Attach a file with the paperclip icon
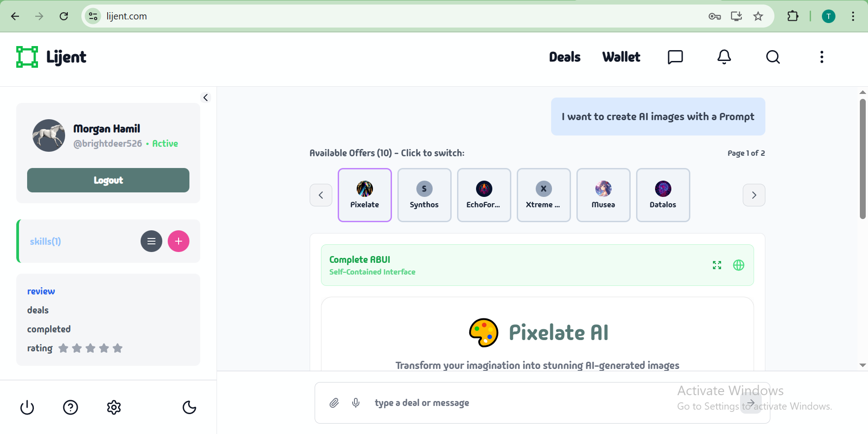Image resolution: width=868 pixels, height=434 pixels. click(334, 403)
